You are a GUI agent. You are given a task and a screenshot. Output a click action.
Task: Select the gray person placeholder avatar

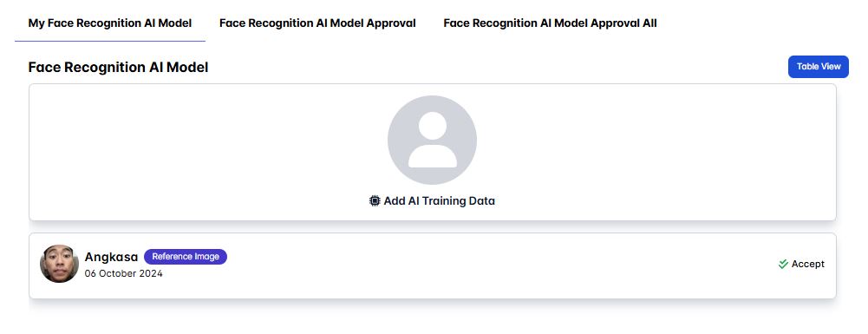(432, 141)
